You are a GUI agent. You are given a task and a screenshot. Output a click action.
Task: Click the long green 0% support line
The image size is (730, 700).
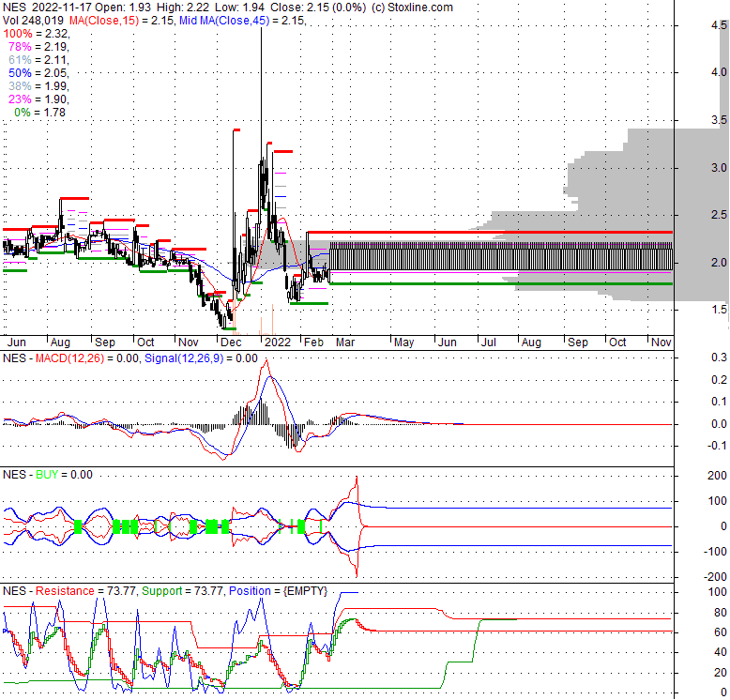pos(501,283)
